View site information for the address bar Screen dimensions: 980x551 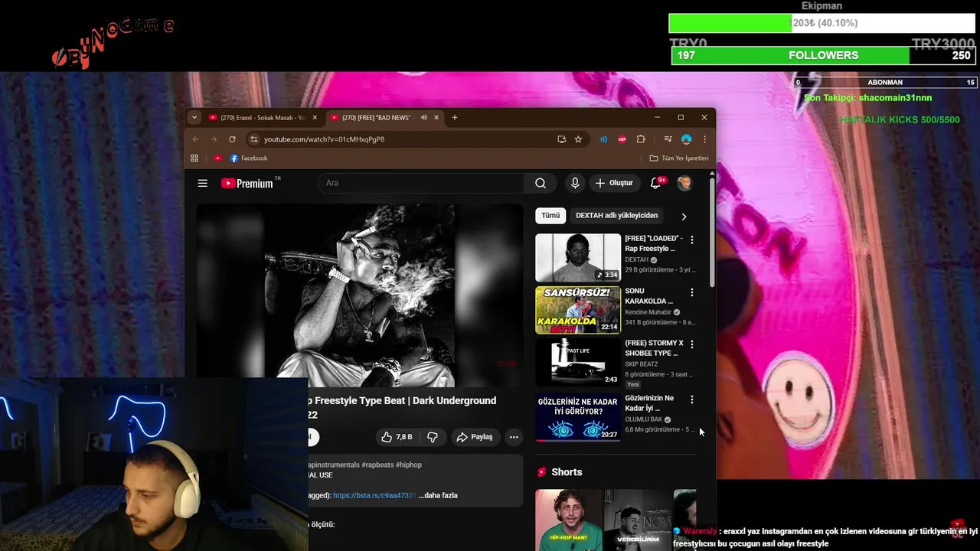pyautogui.click(x=254, y=139)
